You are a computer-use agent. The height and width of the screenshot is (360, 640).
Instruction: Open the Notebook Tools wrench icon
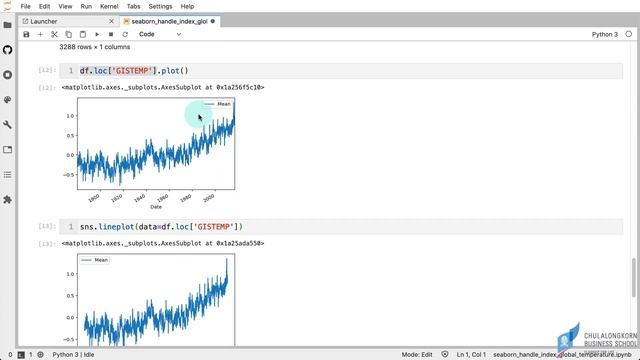tap(7, 124)
